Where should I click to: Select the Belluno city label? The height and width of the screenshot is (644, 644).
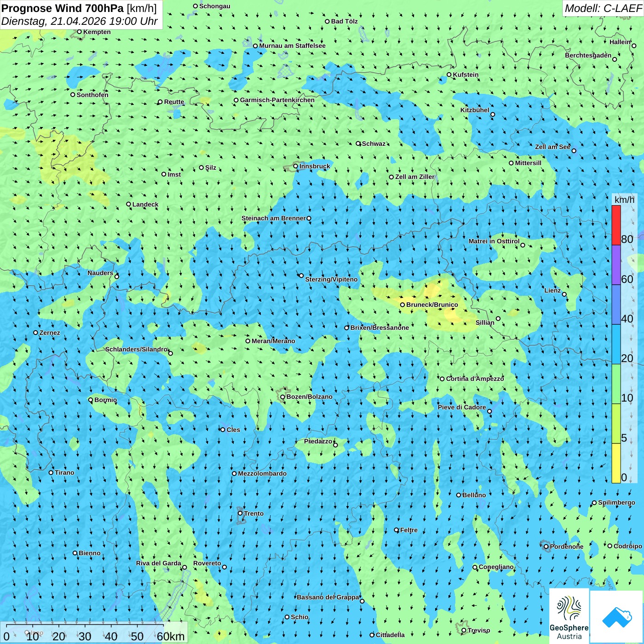tap(474, 495)
